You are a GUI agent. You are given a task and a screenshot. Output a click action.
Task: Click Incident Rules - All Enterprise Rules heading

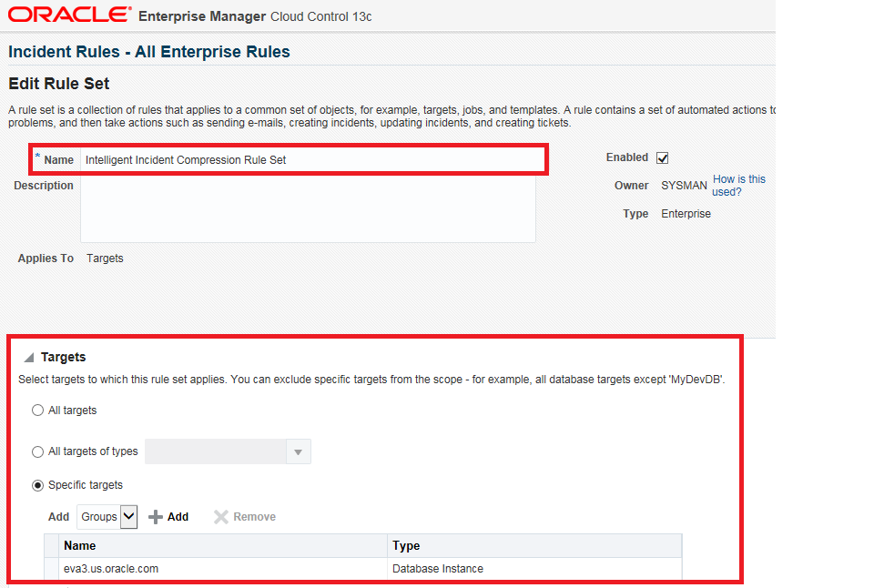(x=148, y=52)
